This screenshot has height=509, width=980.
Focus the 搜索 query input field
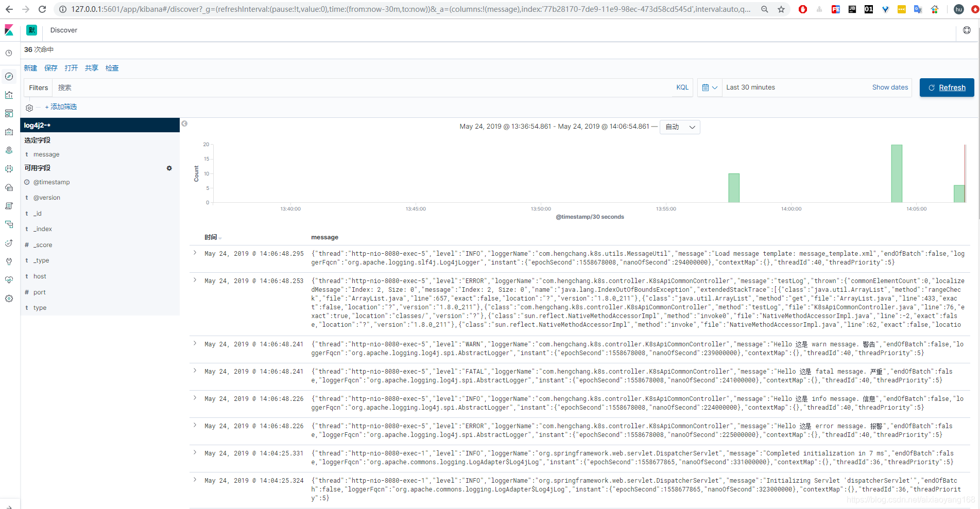click(363, 87)
